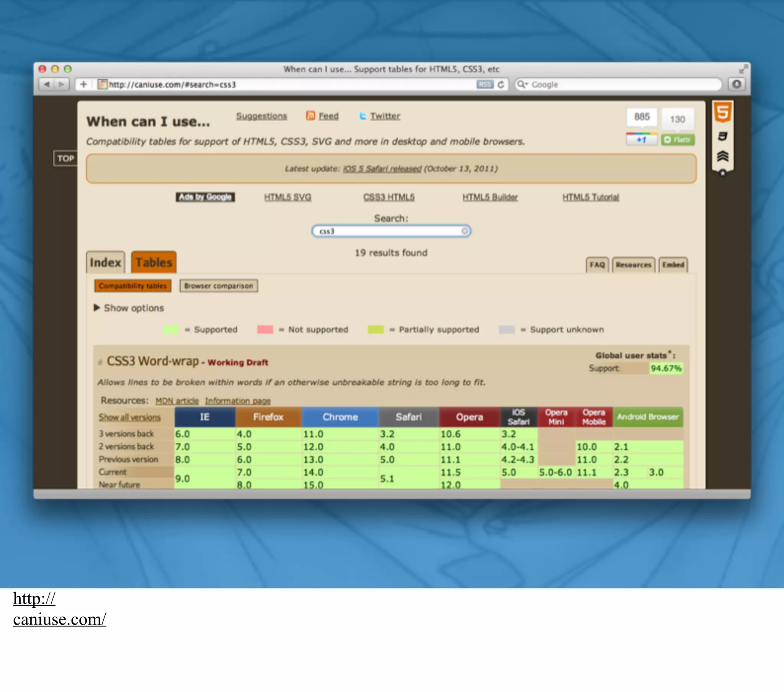Click the iOS 5 Safari released link
The width and height of the screenshot is (784, 692).
click(382, 169)
